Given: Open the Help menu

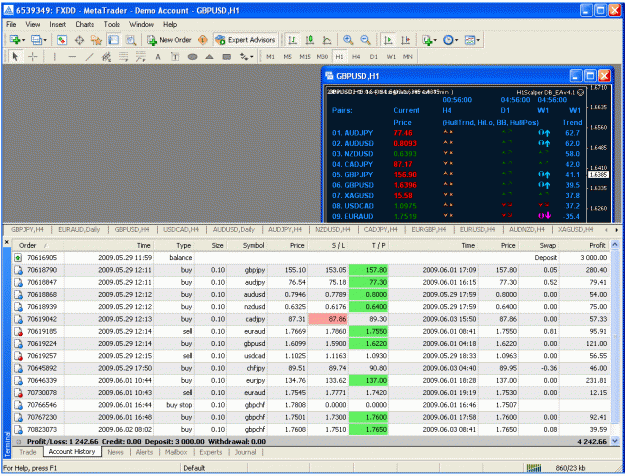Looking at the screenshot, I should click(x=170, y=24).
